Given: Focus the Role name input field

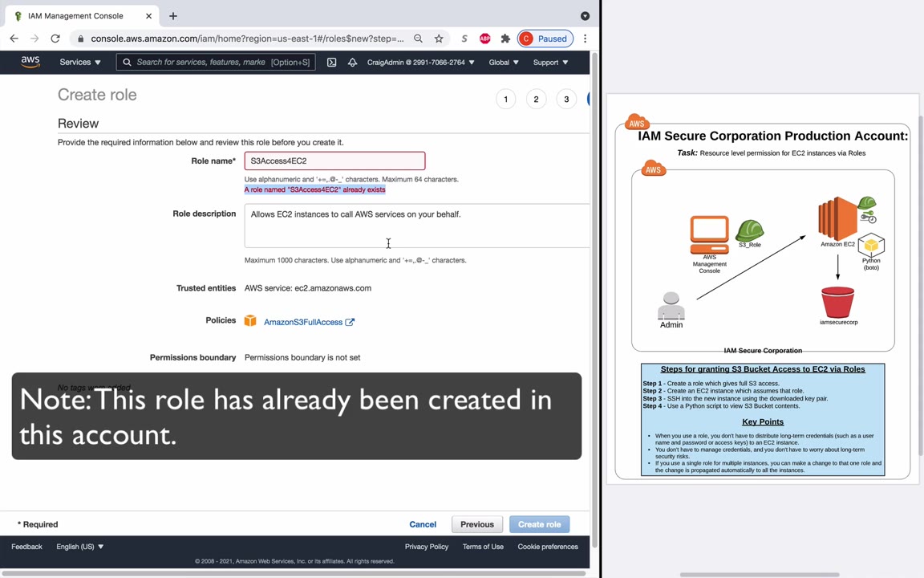Looking at the screenshot, I should click(x=334, y=161).
